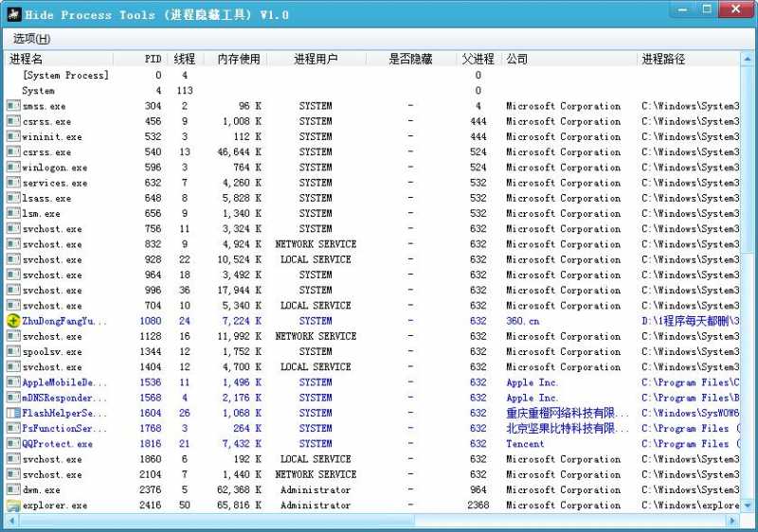
Task: Open the 选项(H) menu
Action: [32, 39]
